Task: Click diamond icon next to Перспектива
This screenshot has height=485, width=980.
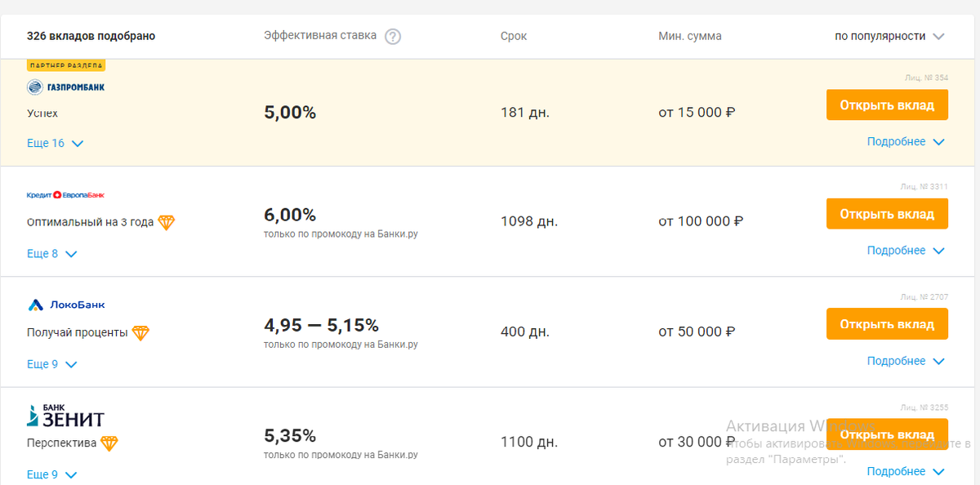Action: click(109, 443)
